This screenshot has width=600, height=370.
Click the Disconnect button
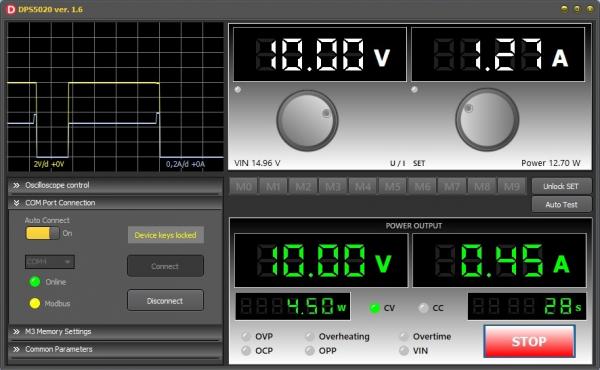pos(165,301)
